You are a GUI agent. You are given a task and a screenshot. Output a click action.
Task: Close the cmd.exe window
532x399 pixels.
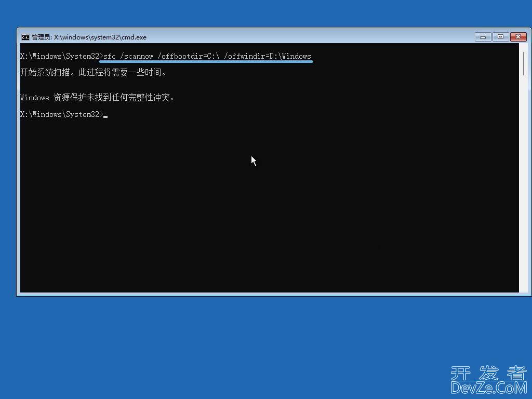(x=518, y=37)
